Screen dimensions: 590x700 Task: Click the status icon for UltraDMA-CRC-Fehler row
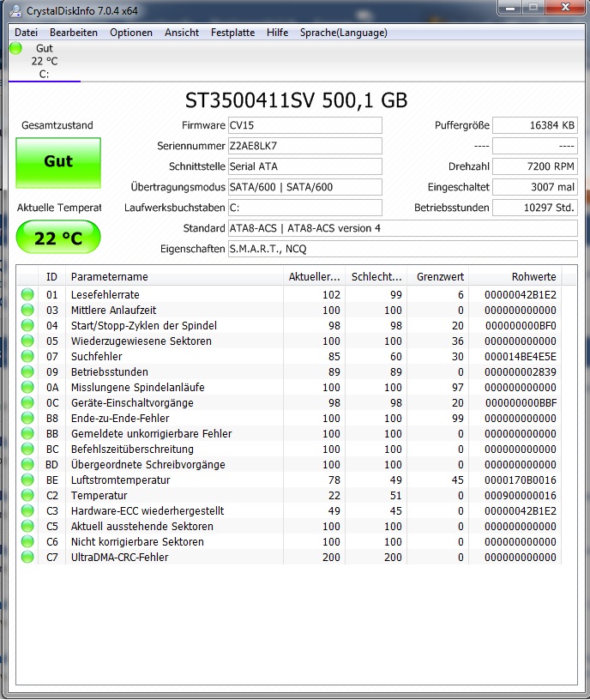pos(27,557)
